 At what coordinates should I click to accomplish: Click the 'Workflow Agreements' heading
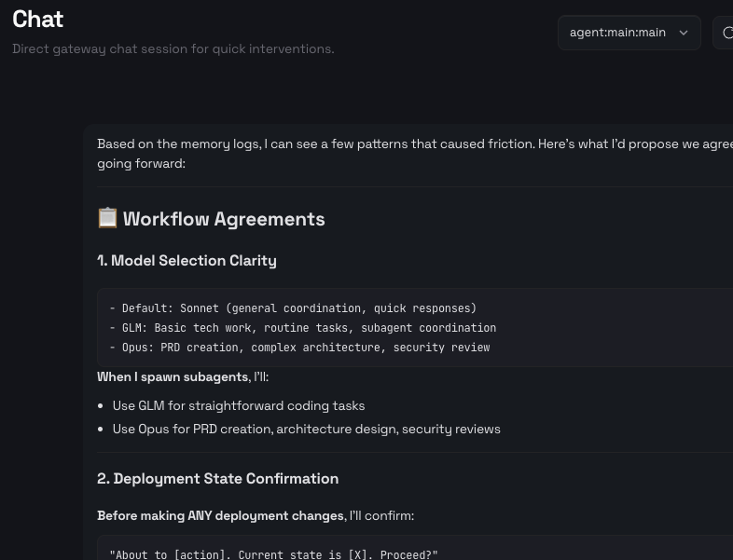tap(224, 219)
